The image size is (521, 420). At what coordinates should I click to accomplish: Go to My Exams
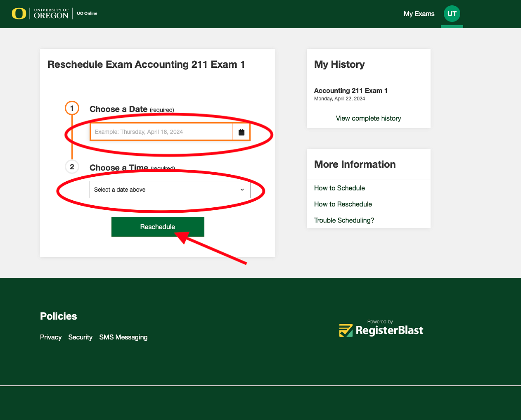(419, 14)
